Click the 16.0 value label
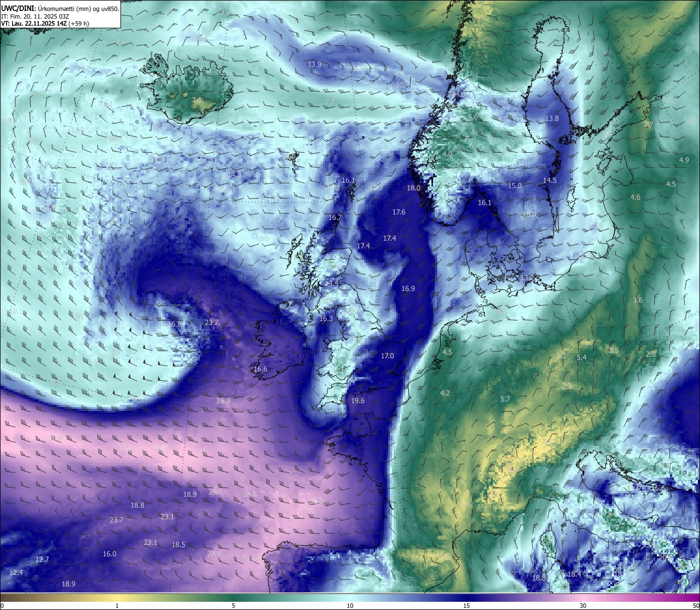This screenshot has width=700, height=610. [109, 554]
